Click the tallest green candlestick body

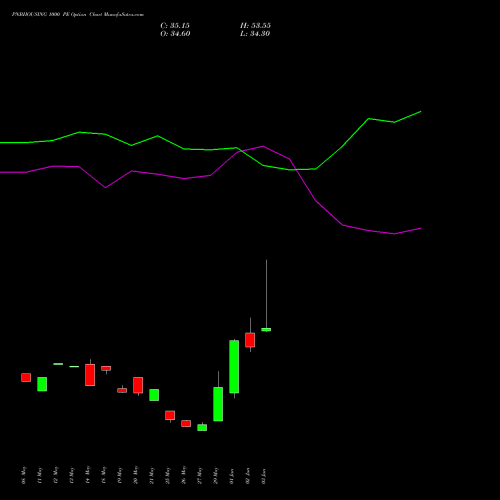234,367
